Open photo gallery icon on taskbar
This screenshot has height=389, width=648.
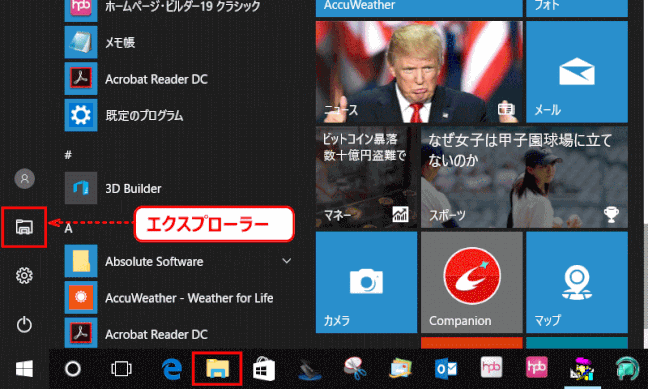(400, 368)
